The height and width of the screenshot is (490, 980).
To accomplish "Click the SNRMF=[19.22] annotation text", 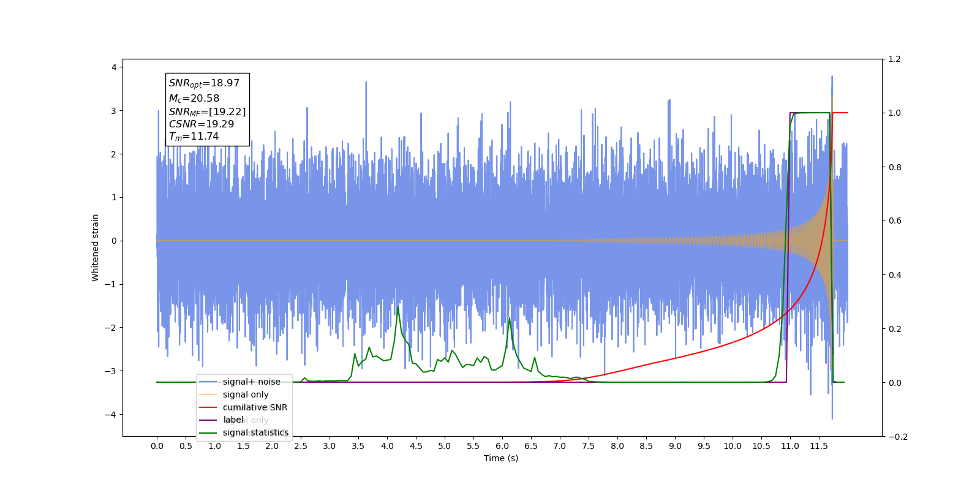I will pyautogui.click(x=207, y=111).
